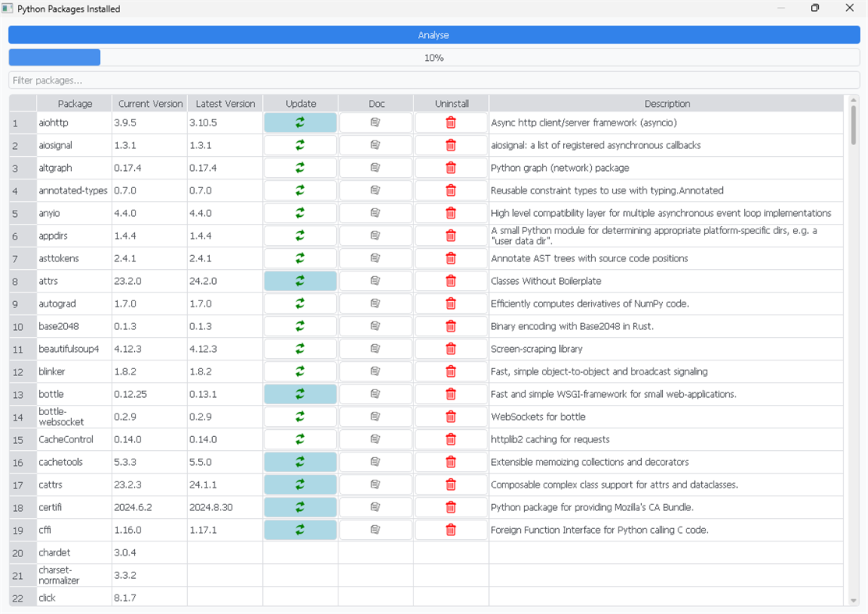Uninstall the bottle package
Viewport: 868px width, 614px height.
pyautogui.click(x=451, y=394)
